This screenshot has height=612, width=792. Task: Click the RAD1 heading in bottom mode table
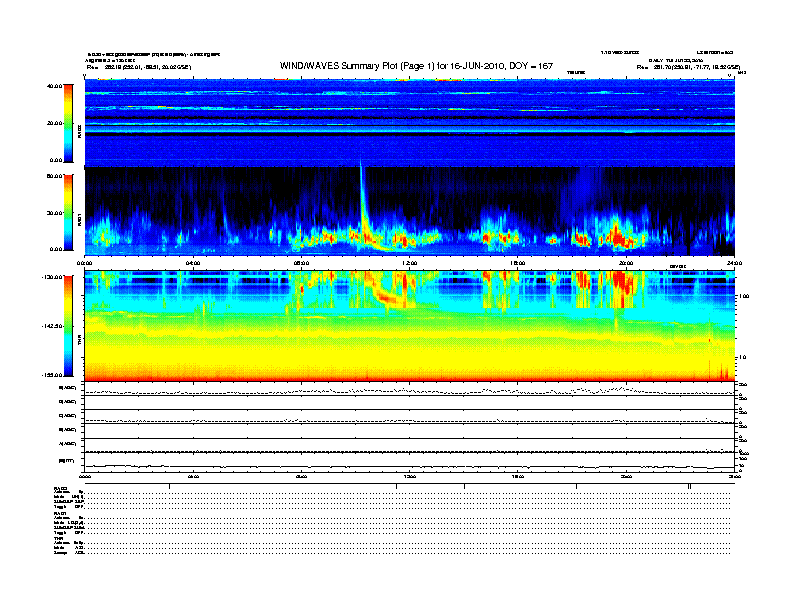click(61, 514)
